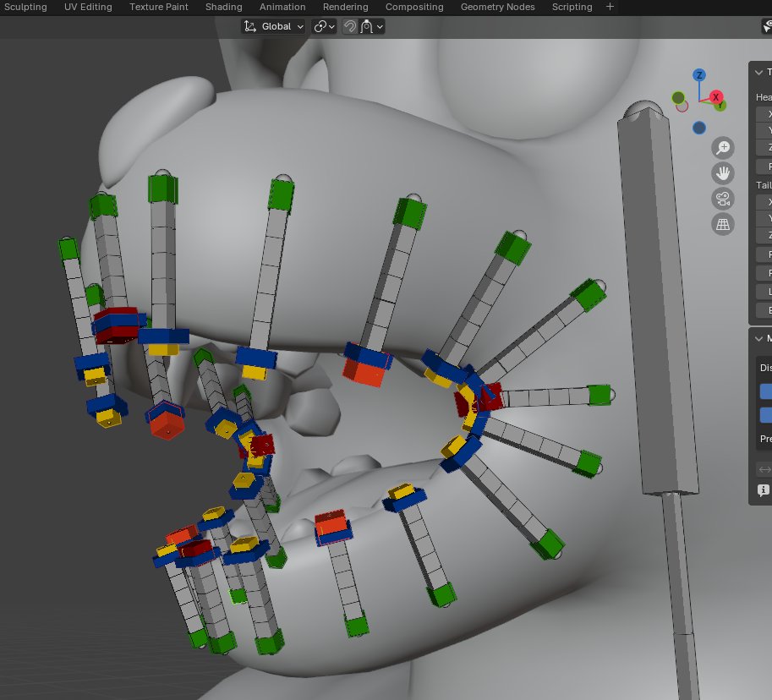Toggle perspective/orthographic grid button

723,225
